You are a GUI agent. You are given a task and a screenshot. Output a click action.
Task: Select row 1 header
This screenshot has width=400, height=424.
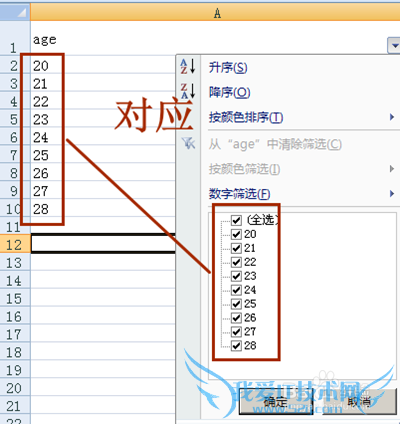click(15, 38)
